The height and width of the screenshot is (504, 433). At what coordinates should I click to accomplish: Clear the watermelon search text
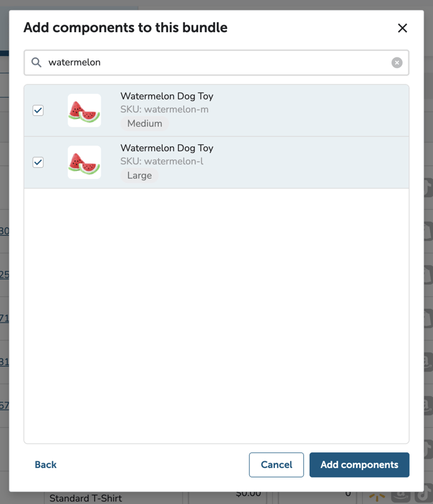click(396, 62)
